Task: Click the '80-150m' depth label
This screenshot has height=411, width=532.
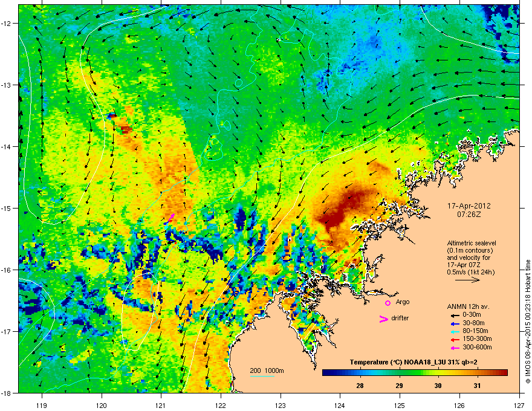Action: pos(475,331)
